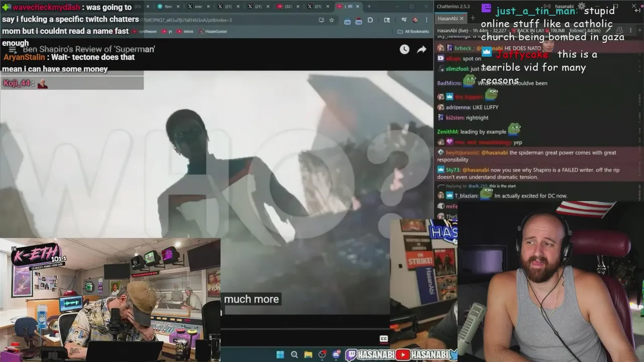Open new browser tab plus button

[369, 7]
